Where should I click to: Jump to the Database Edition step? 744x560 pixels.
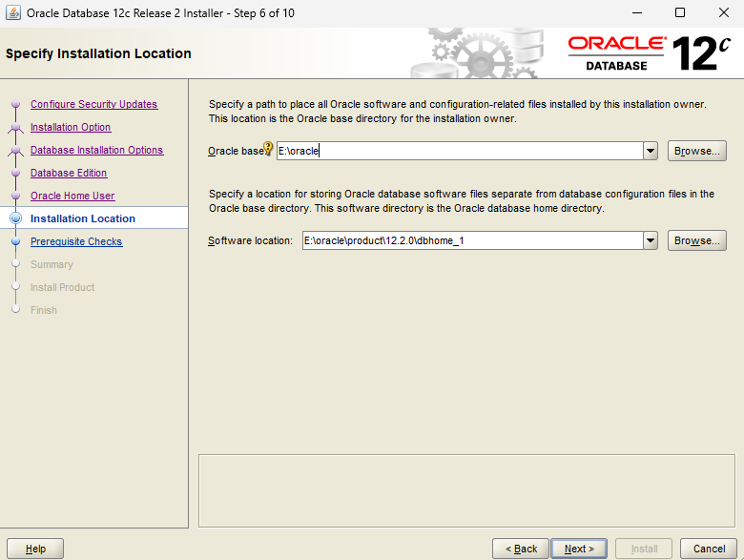click(x=69, y=173)
